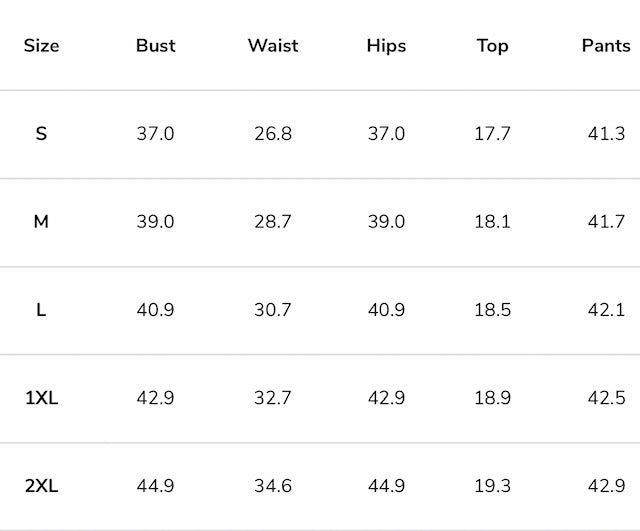Image resolution: width=640 pixels, height=531 pixels.
Task: Click the 34.6 waist value
Action: pyautogui.click(x=273, y=487)
